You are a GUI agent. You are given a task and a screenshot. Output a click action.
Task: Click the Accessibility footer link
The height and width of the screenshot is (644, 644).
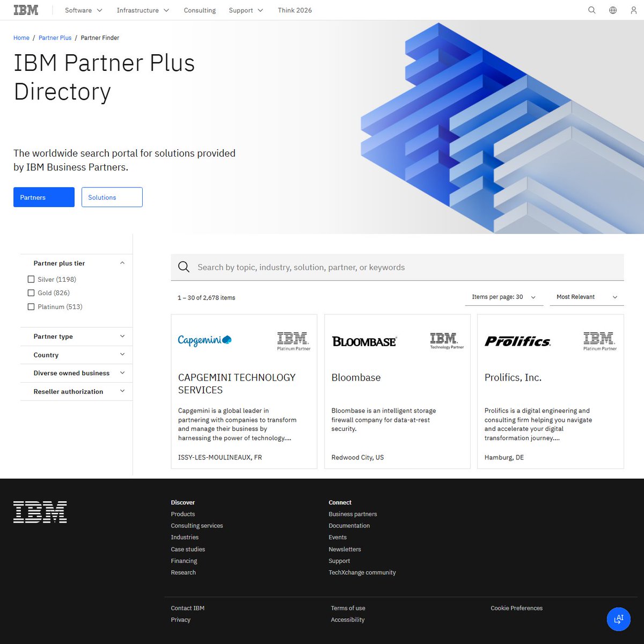point(348,620)
